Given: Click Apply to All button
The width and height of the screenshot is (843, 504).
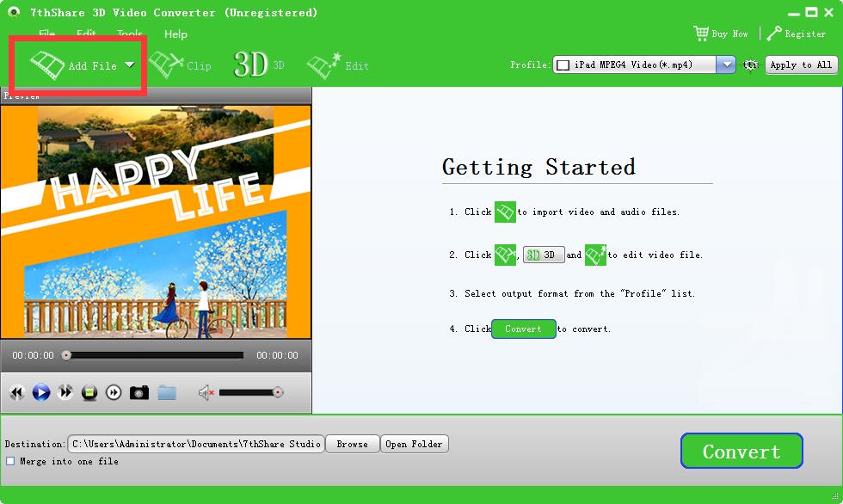Looking at the screenshot, I should pos(801,65).
